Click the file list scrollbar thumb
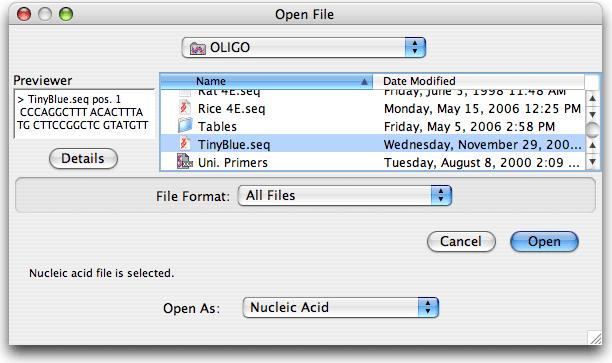The image size is (612, 363). pos(593,130)
